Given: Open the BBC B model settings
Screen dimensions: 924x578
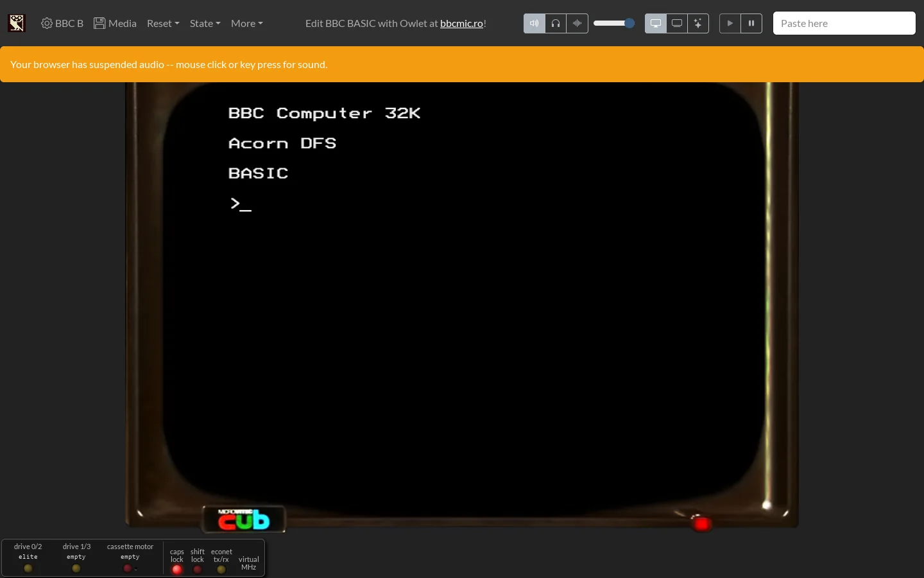Looking at the screenshot, I should [62, 23].
